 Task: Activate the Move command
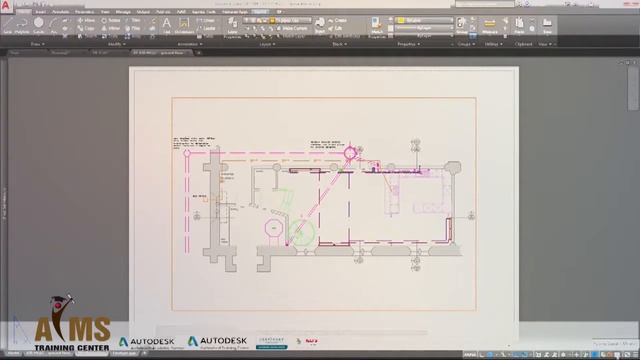tap(86, 20)
